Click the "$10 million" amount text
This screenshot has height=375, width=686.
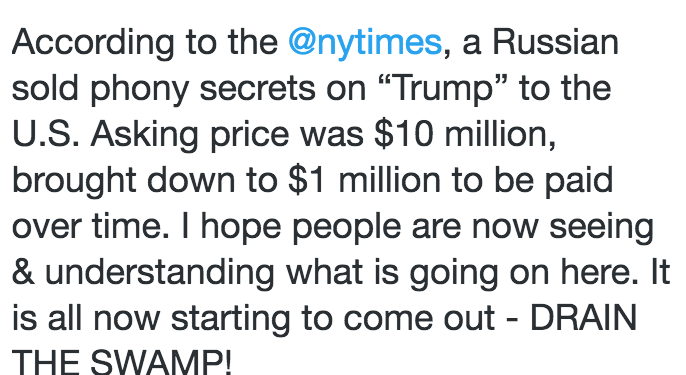(465, 134)
